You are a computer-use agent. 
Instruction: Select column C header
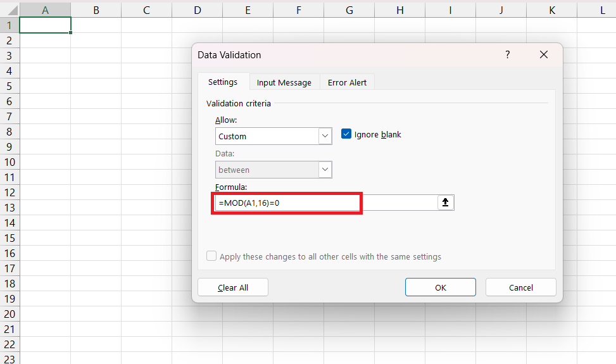(x=146, y=10)
